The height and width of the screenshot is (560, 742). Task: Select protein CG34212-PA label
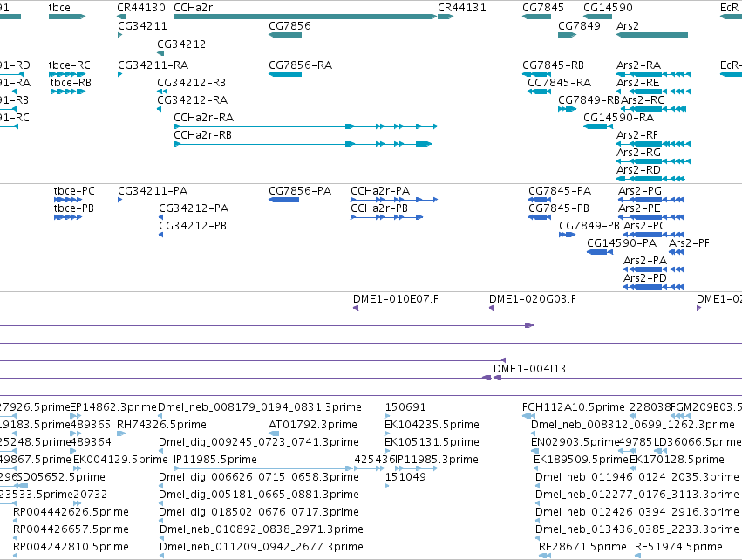193,208
